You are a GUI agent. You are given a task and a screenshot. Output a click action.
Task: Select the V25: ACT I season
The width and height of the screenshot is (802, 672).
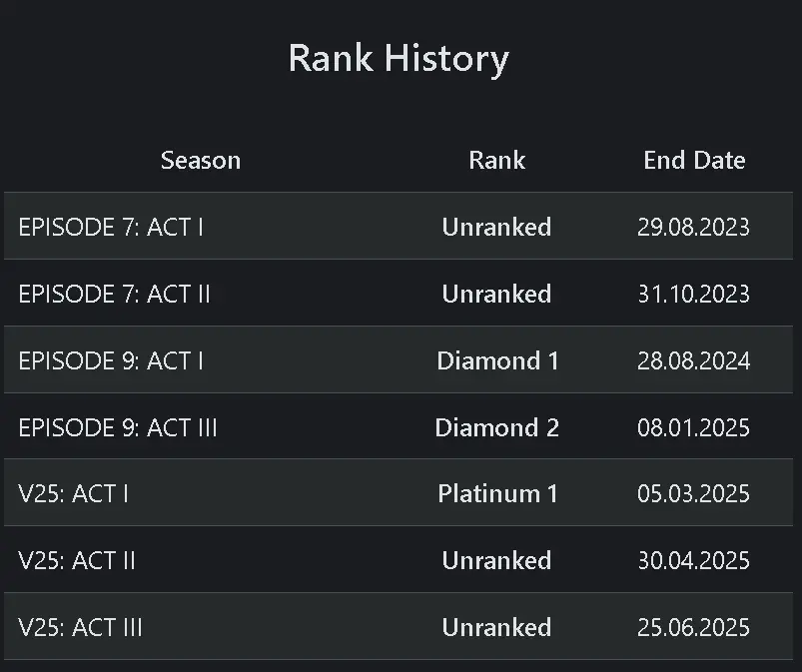(73, 493)
